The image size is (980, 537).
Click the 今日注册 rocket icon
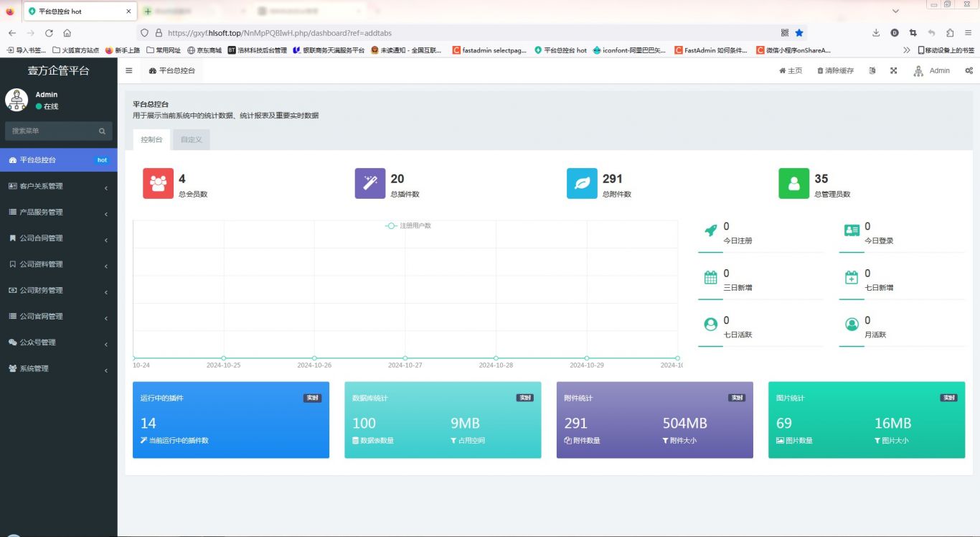pos(710,230)
